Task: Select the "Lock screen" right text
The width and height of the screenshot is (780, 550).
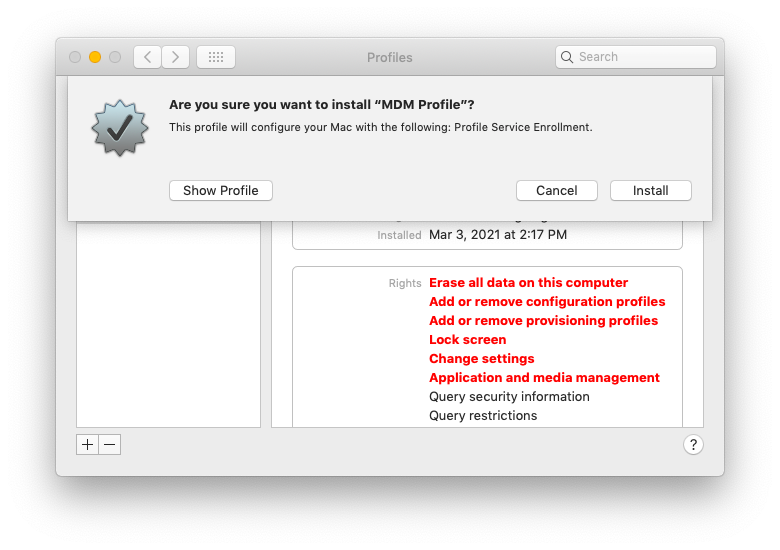Action: click(x=467, y=340)
